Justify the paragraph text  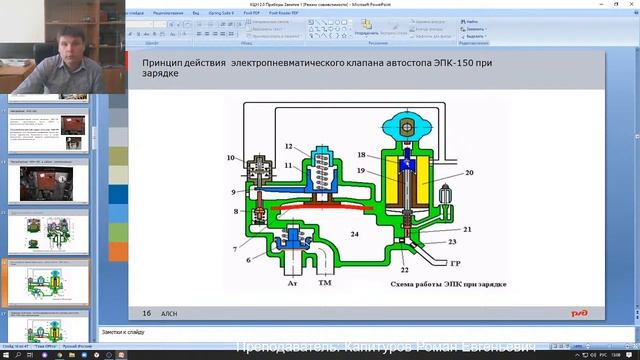coord(222,34)
